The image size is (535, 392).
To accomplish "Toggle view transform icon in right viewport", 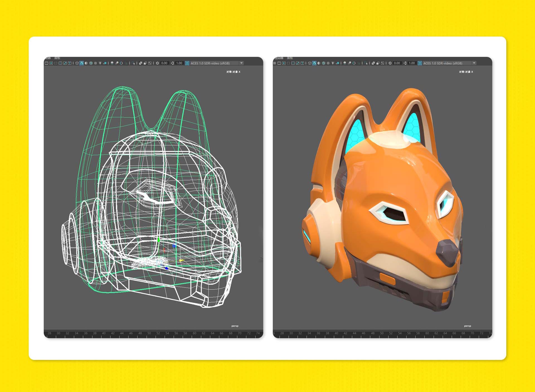I will (420, 63).
